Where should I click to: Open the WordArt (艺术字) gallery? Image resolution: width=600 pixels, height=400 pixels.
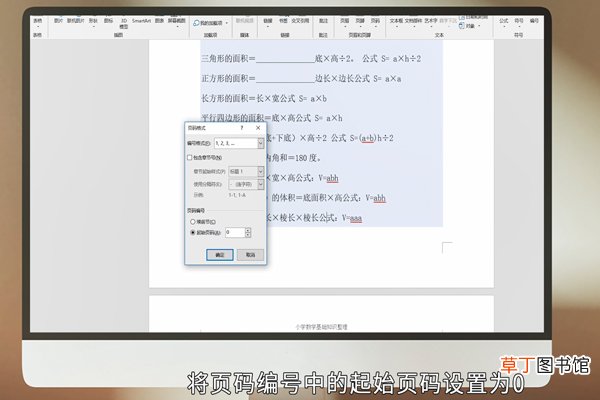point(431,23)
